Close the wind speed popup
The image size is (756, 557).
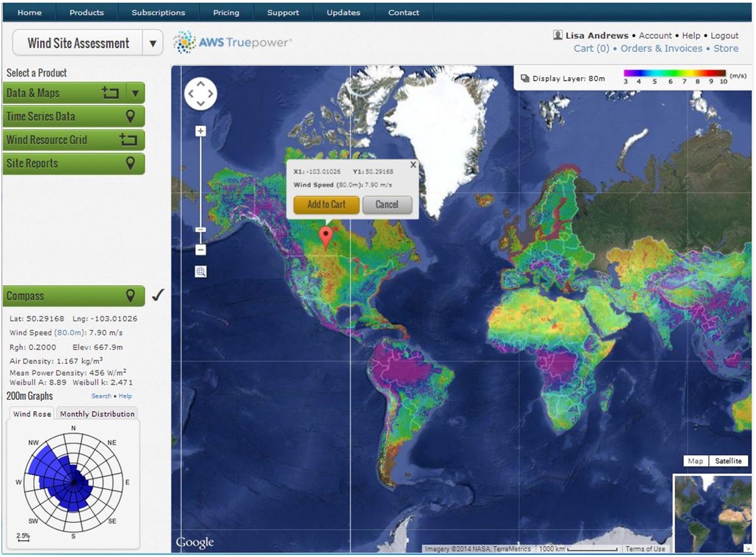click(413, 165)
